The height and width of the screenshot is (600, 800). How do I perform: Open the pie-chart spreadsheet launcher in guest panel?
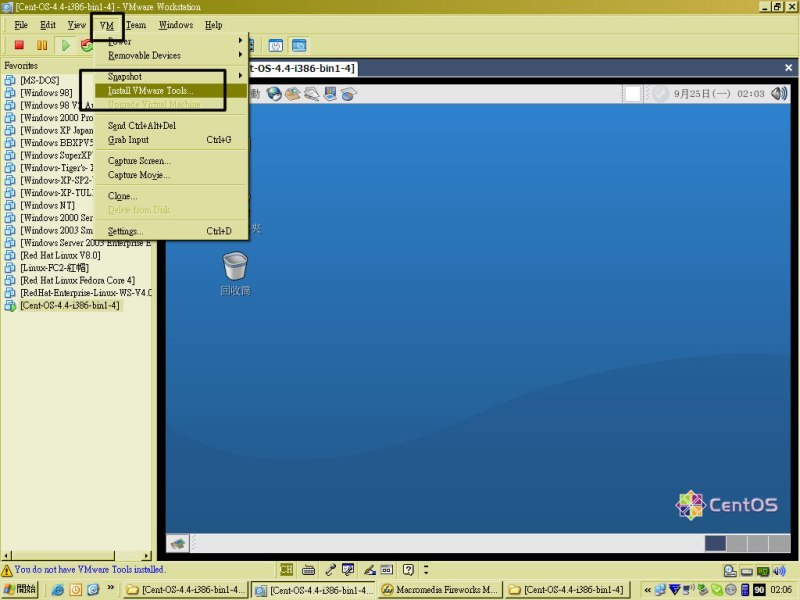348,94
